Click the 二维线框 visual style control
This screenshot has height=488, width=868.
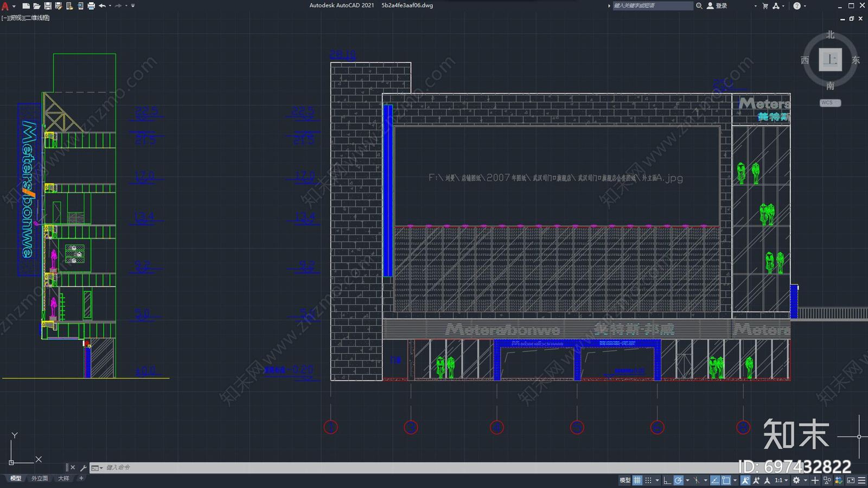click(x=38, y=18)
